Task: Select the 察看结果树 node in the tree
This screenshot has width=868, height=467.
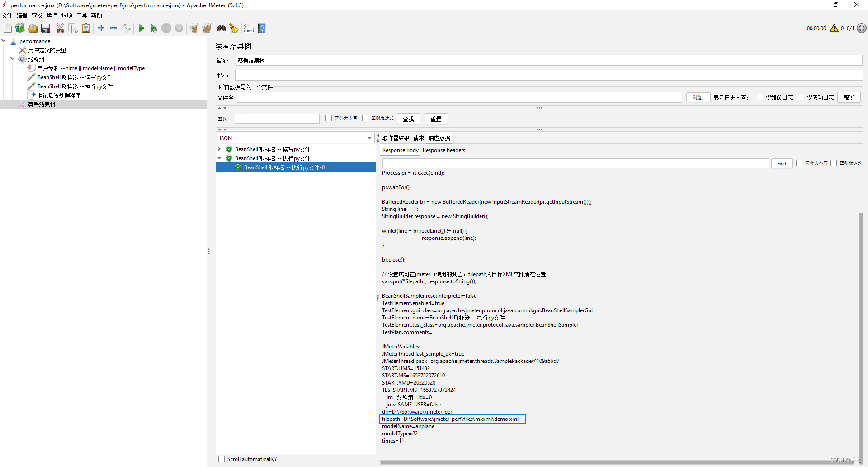Action: 42,105
